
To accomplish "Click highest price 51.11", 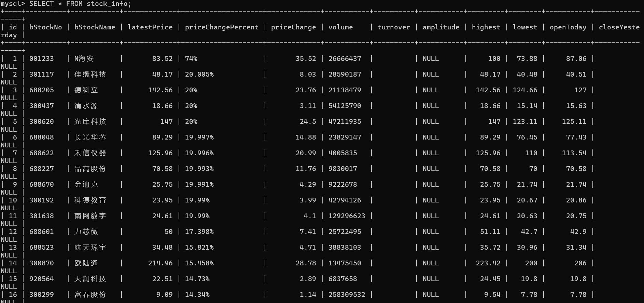I will (490, 232).
